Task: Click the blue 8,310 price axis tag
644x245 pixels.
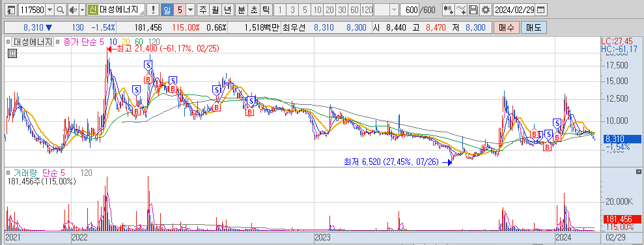Action: coord(622,139)
